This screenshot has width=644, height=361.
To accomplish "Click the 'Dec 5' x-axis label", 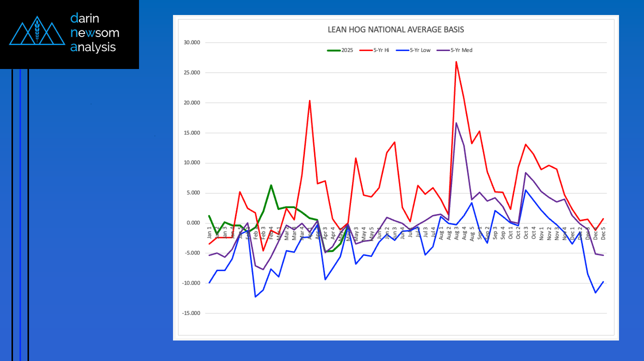I will [603, 233].
